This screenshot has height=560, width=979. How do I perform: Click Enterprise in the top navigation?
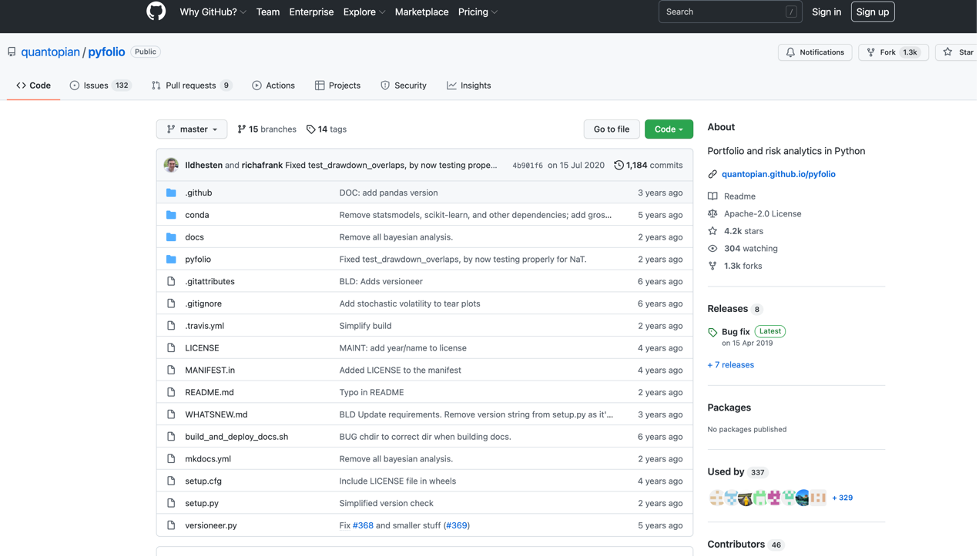click(x=311, y=12)
